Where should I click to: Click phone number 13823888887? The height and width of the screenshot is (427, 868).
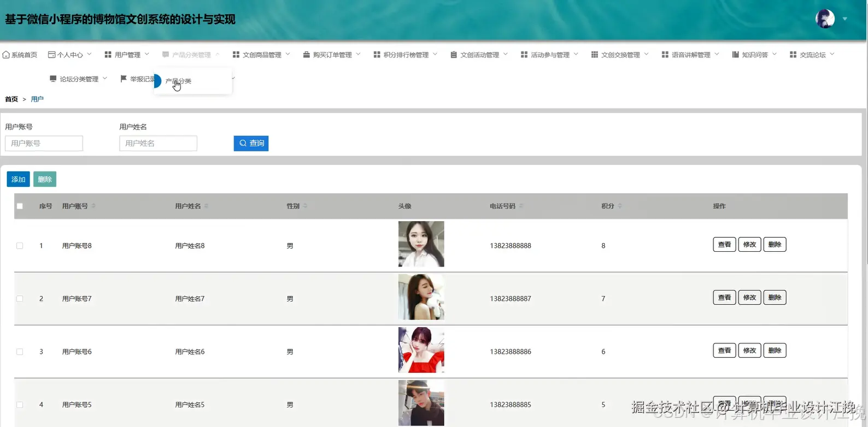tap(511, 299)
